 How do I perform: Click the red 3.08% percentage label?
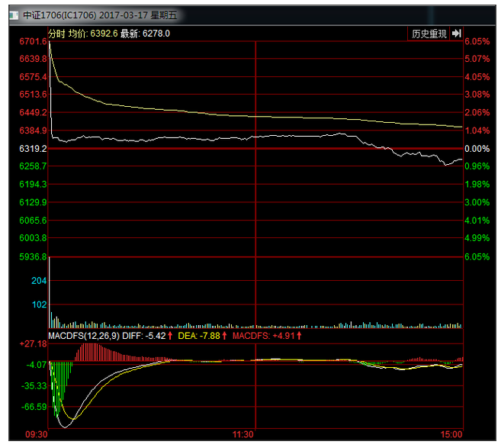coord(477,95)
